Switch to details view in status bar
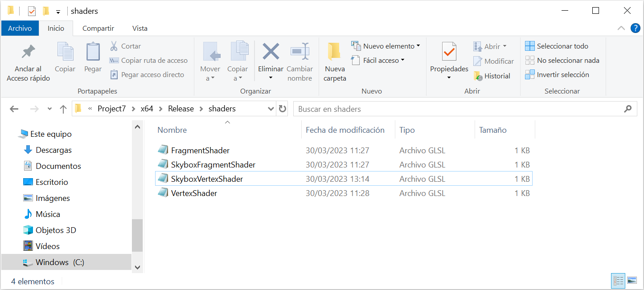The width and height of the screenshot is (644, 290). 618,281
